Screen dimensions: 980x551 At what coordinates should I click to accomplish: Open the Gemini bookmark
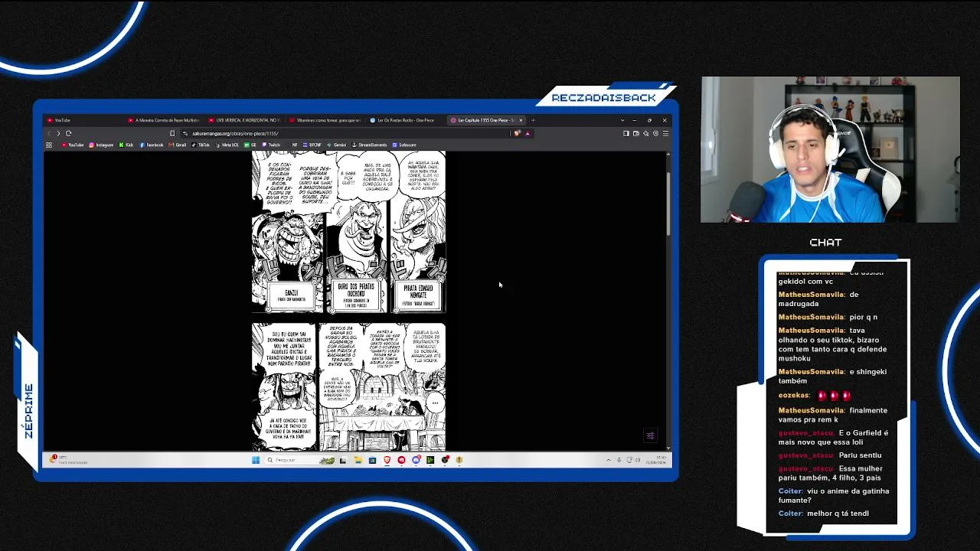click(337, 145)
